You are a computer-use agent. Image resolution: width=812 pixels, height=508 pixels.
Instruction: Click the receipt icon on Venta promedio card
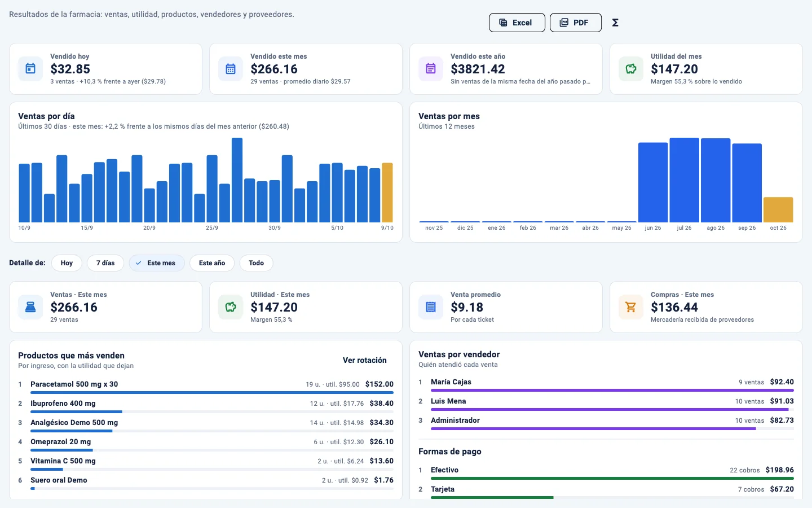pyautogui.click(x=431, y=307)
